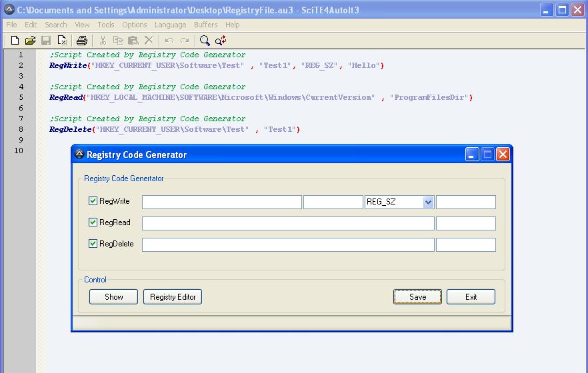The image size is (588, 373).
Task: Click the Replace icon in toolbar
Action: pyautogui.click(x=221, y=41)
